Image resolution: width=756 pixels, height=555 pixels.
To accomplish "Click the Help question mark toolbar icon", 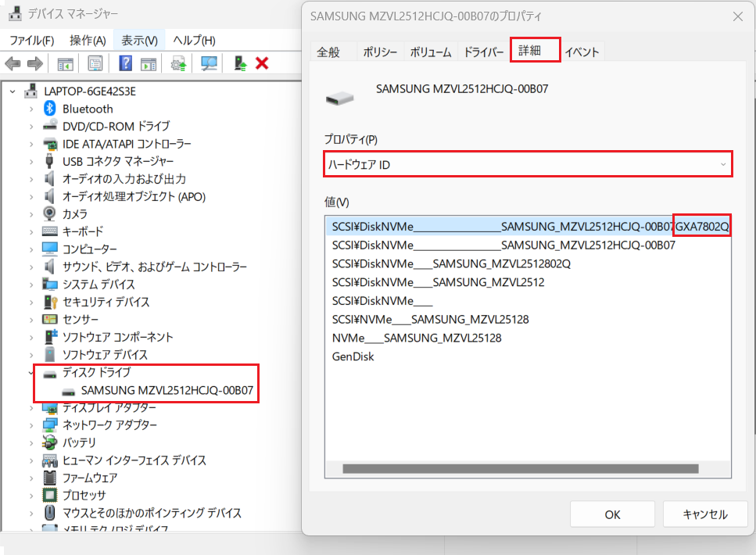I will [x=125, y=63].
